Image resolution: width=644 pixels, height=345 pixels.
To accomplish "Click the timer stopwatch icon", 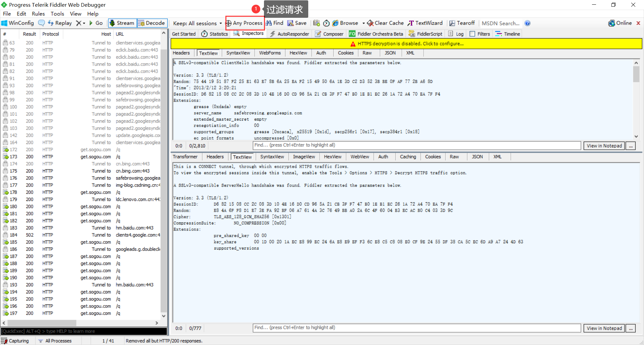I will point(326,23).
